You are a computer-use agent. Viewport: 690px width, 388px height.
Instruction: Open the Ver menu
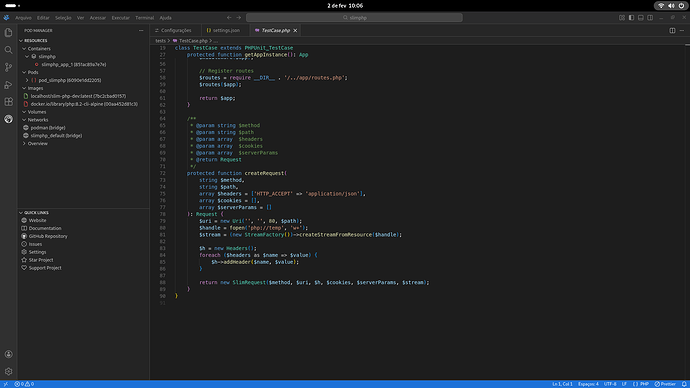[81, 18]
